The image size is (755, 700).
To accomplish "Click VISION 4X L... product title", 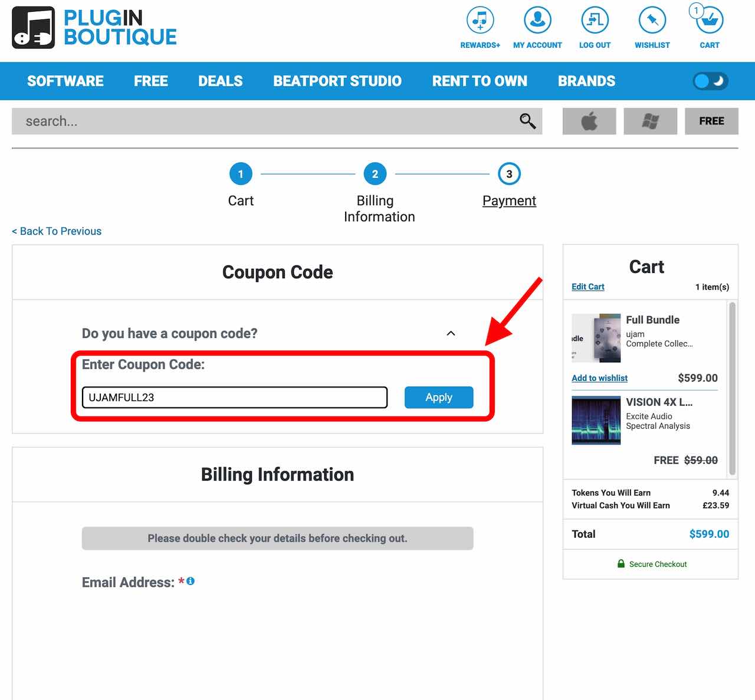I will point(659,402).
